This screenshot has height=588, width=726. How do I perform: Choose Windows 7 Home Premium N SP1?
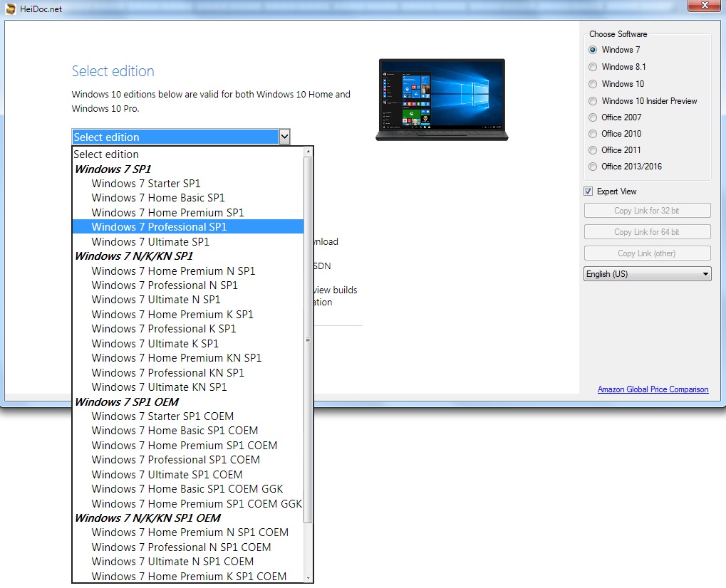click(x=188, y=271)
